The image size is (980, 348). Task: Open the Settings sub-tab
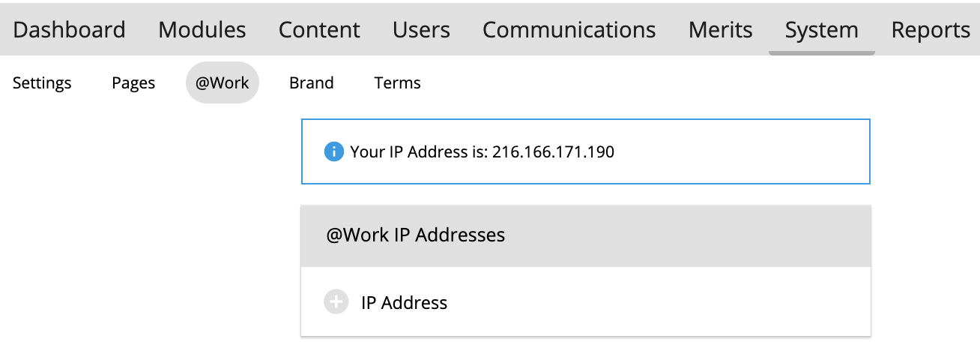click(42, 82)
